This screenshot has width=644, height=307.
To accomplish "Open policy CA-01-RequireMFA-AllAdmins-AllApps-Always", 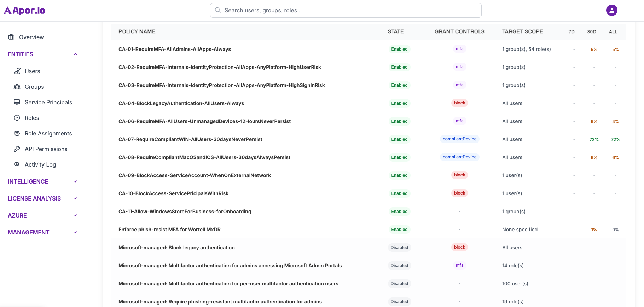I will click(174, 49).
